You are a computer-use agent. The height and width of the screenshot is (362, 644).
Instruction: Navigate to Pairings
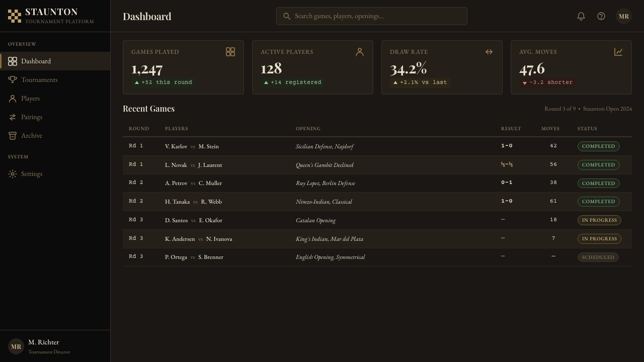pyautogui.click(x=55, y=117)
